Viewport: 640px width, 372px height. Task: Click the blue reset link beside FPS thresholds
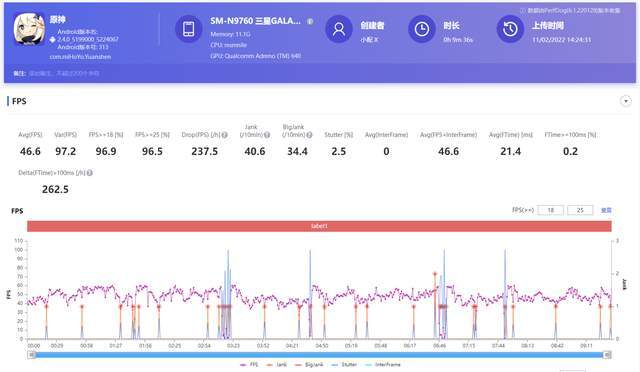tap(606, 210)
